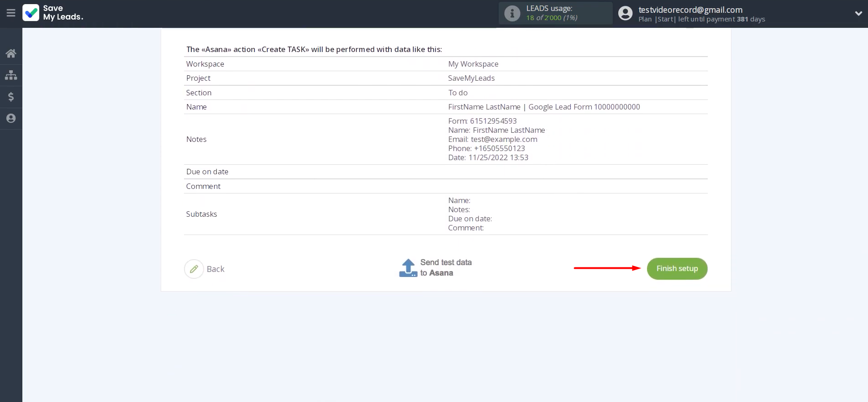Click the Send test data to Asana text
Image resolution: width=868 pixels, height=402 pixels.
[x=446, y=268]
